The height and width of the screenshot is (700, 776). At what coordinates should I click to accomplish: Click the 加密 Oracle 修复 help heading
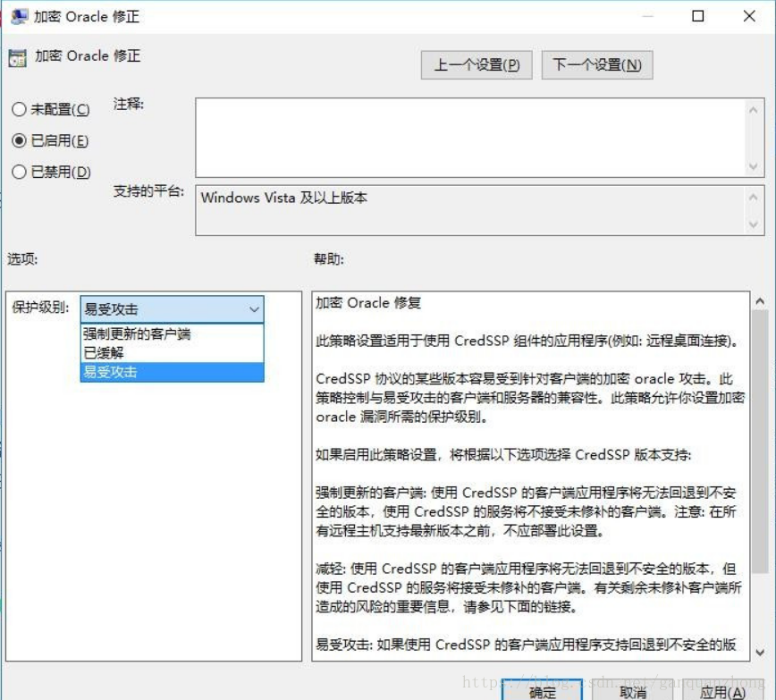pyautogui.click(x=368, y=302)
